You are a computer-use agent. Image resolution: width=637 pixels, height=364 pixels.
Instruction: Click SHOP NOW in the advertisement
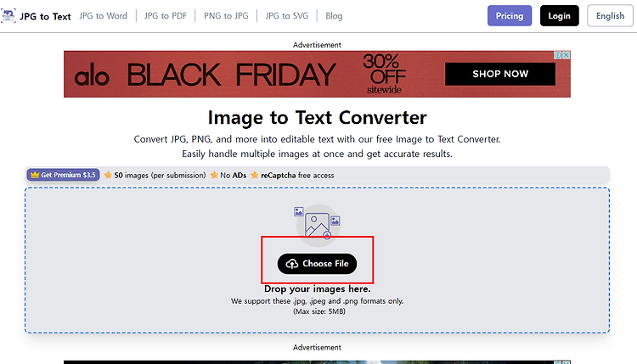pos(500,74)
